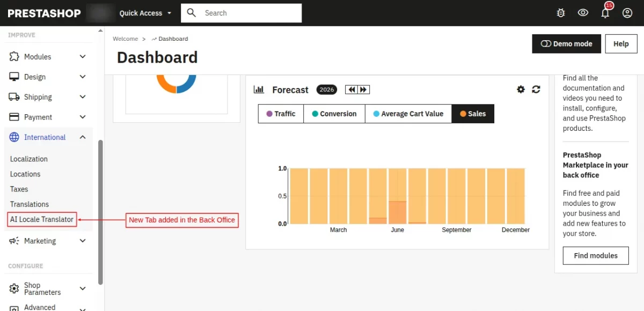Collapse the International menu chevron
The image size is (644, 311).
coord(83,137)
